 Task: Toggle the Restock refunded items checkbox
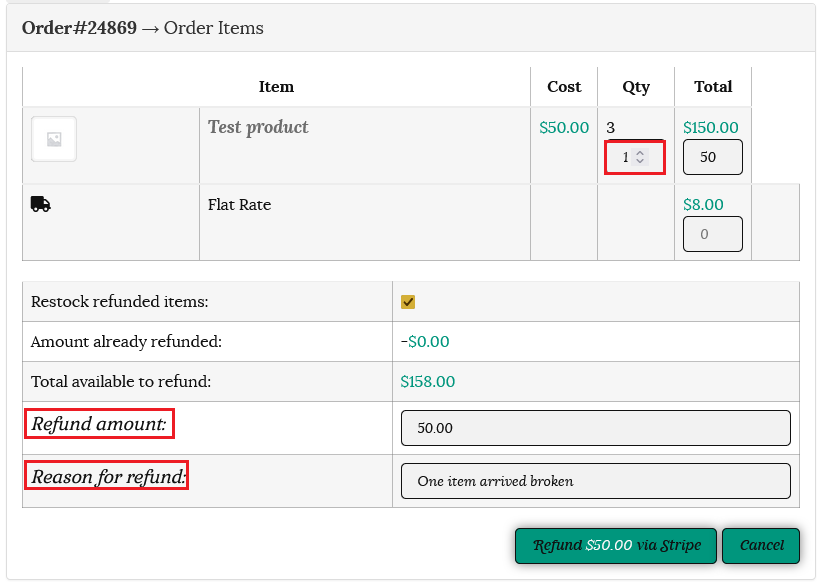(x=408, y=302)
